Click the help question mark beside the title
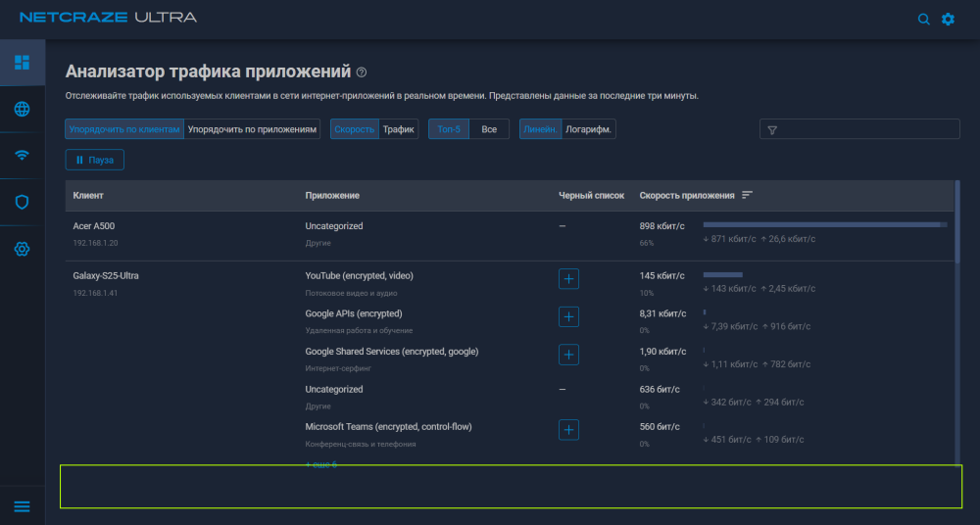The width and height of the screenshot is (980, 525). [x=362, y=72]
